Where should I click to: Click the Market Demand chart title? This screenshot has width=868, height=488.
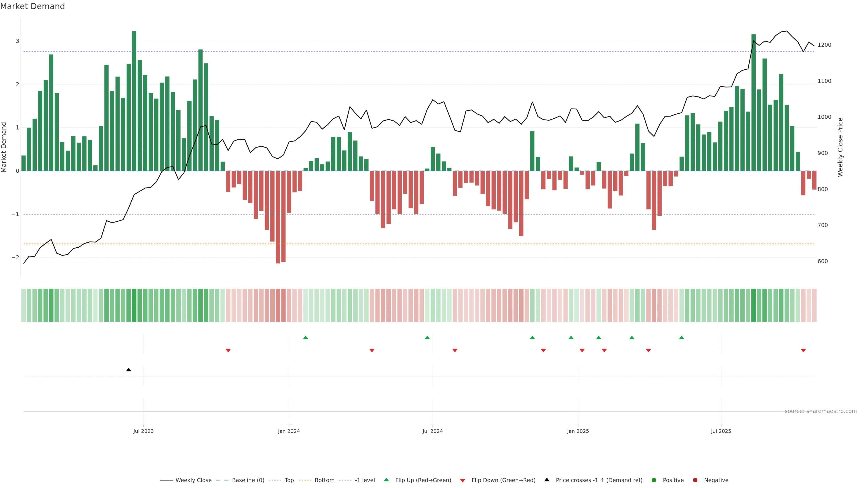(32, 6)
